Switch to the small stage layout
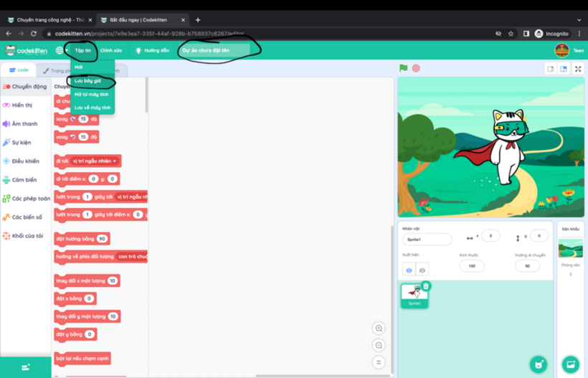588x378 pixels. [551, 69]
